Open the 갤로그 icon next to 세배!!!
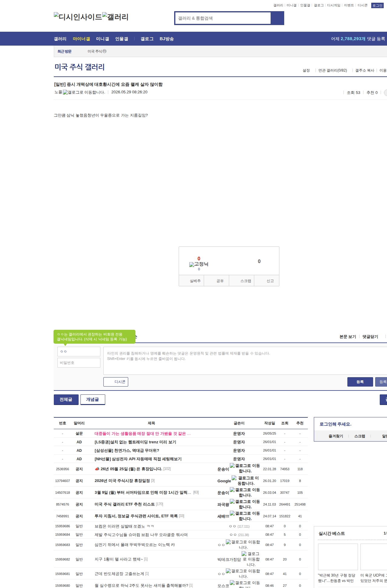Viewport: 387px width, 588px height. point(245,516)
